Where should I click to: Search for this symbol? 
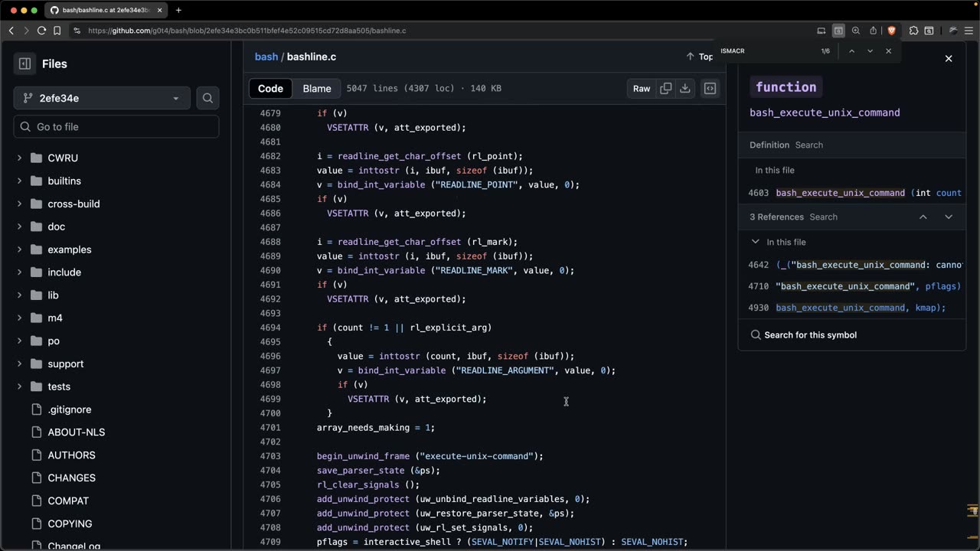point(803,335)
